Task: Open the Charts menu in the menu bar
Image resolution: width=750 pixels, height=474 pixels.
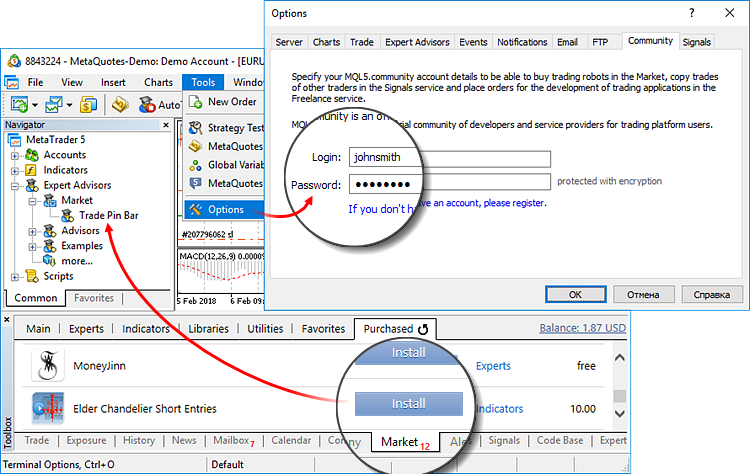Action: [x=158, y=82]
